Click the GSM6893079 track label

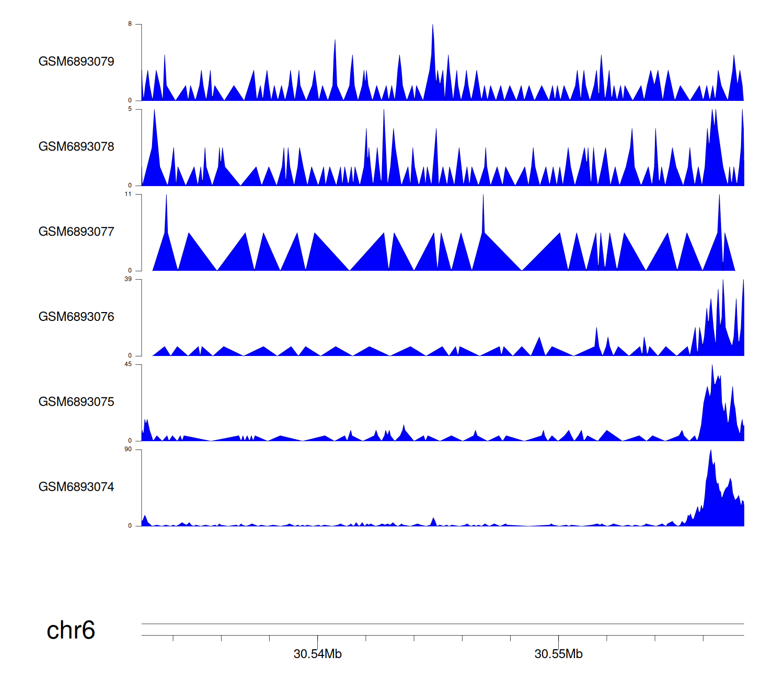76,62
